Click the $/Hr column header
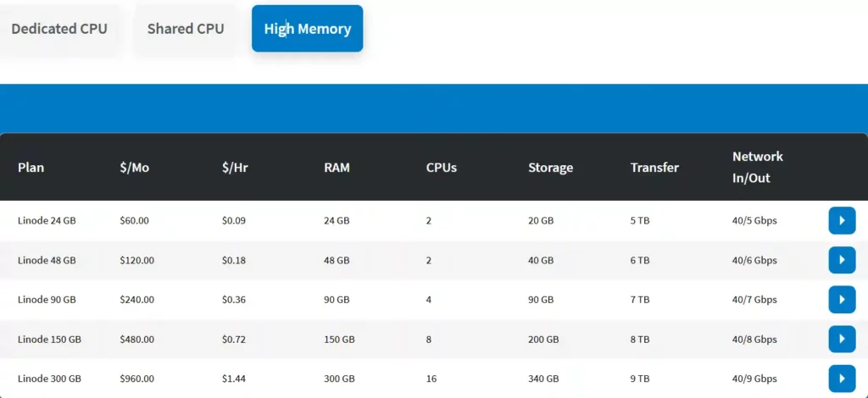Image resolution: width=868 pixels, height=398 pixels. 236,168
